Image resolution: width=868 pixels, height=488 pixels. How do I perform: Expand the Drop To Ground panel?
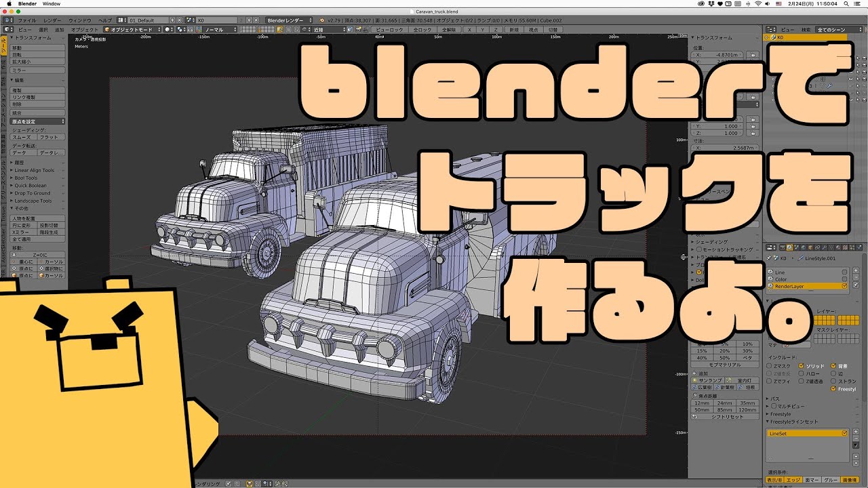tap(32, 193)
